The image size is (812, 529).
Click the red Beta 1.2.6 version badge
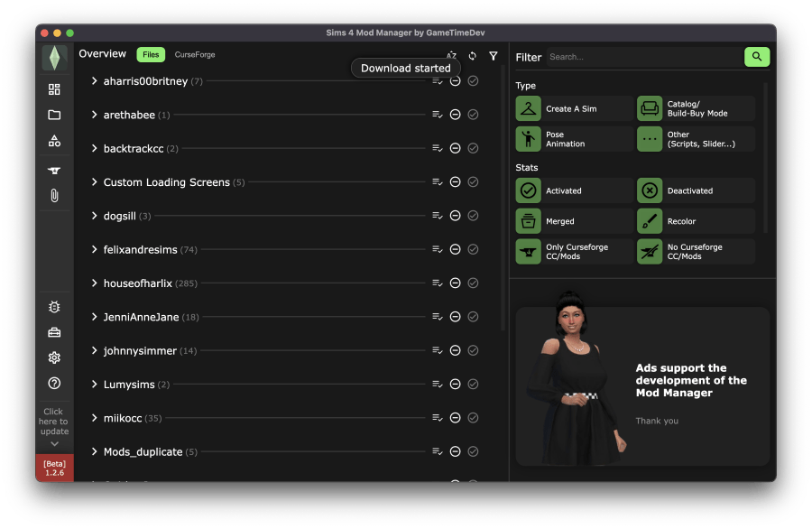pyautogui.click(x=54, y=468)
